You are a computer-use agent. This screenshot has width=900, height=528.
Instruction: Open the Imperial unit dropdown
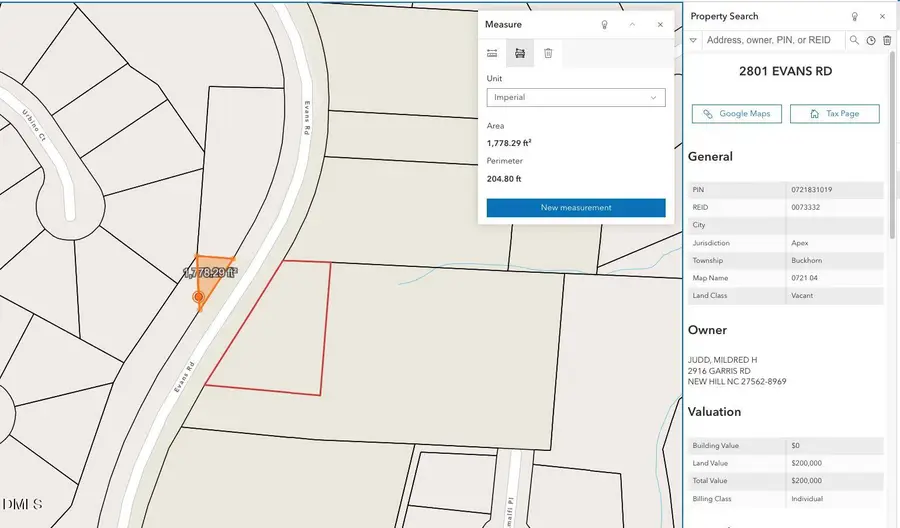click(575, 98)
